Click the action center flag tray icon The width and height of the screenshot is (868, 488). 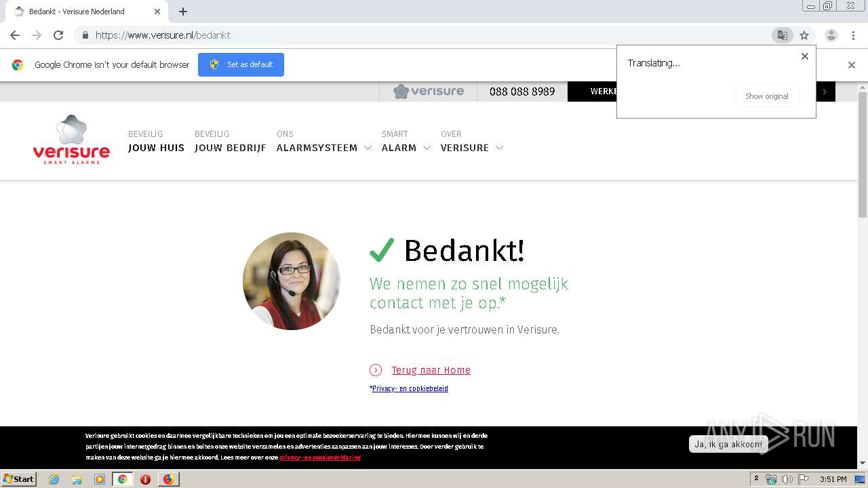(804, 479)
